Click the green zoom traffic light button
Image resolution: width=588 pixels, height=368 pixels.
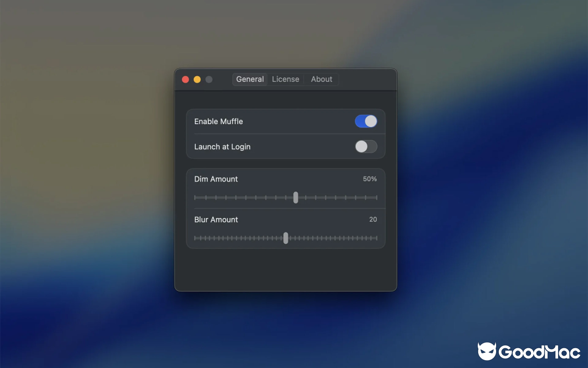(209, 79)
